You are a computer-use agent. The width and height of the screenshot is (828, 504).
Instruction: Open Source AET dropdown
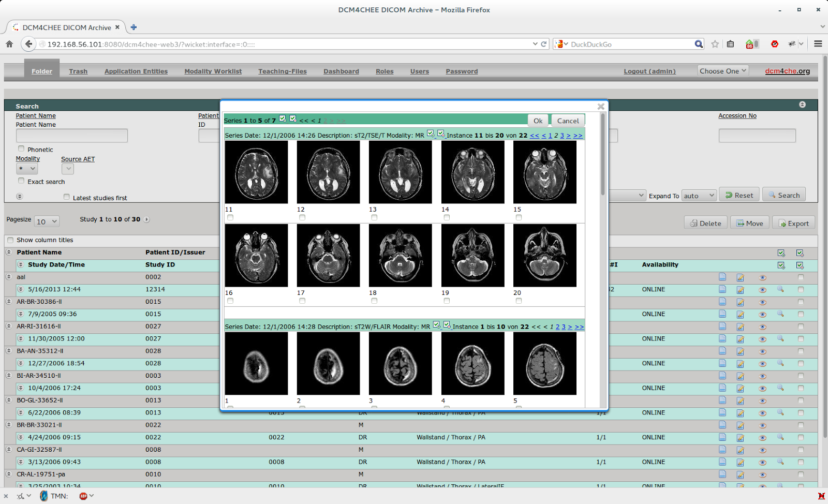pyautogui.click(x=68, y=169)
